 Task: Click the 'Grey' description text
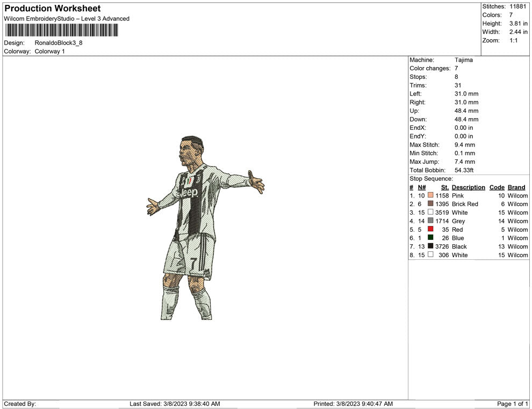click(x=458, y=221)
